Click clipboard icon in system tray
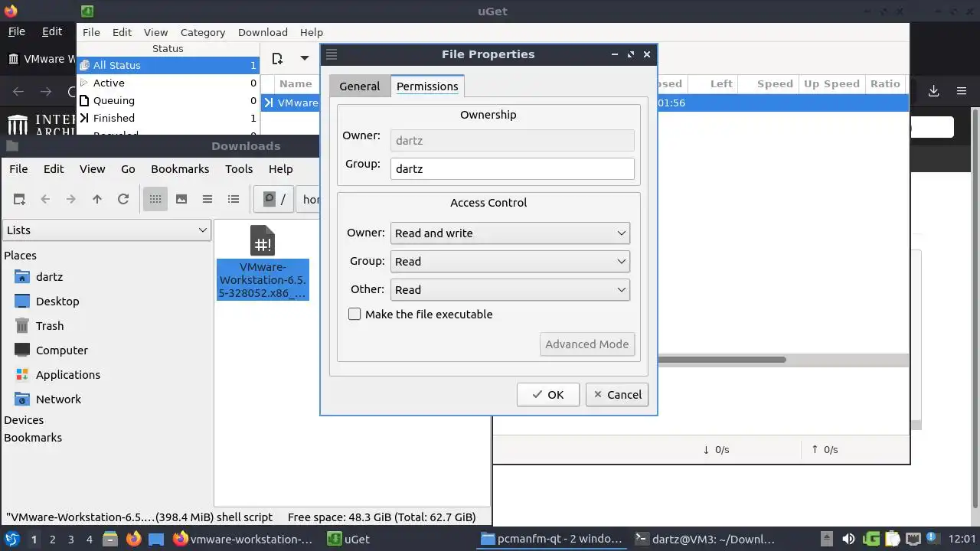980x551 pixels. click(892, 539)
